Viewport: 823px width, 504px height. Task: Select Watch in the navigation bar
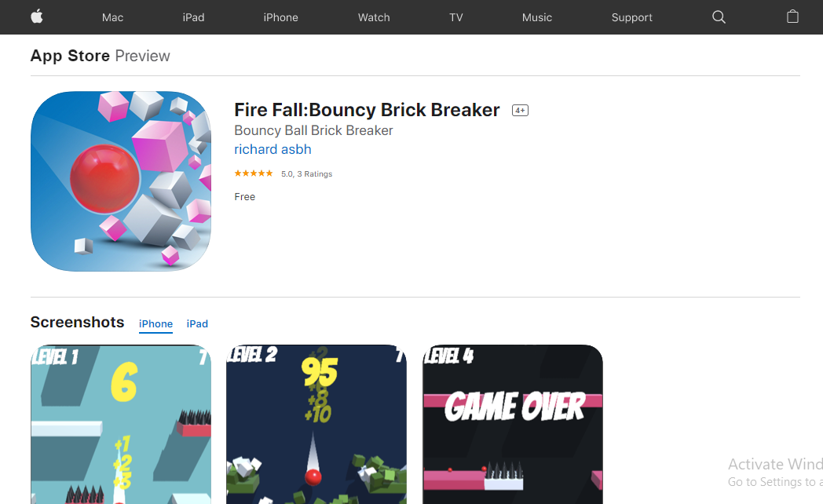pyautogui.click(x=374, y=17)
